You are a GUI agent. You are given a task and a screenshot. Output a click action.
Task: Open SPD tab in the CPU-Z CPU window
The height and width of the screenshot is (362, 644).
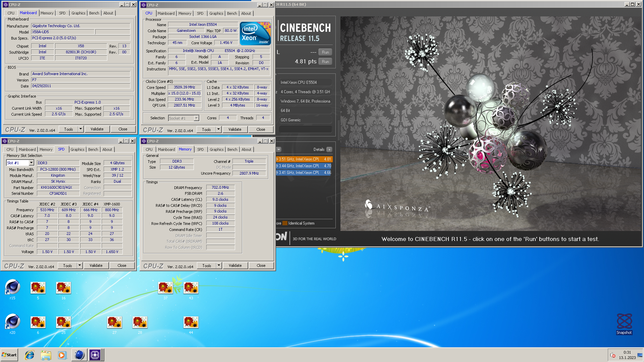click(x=200, y=13)
